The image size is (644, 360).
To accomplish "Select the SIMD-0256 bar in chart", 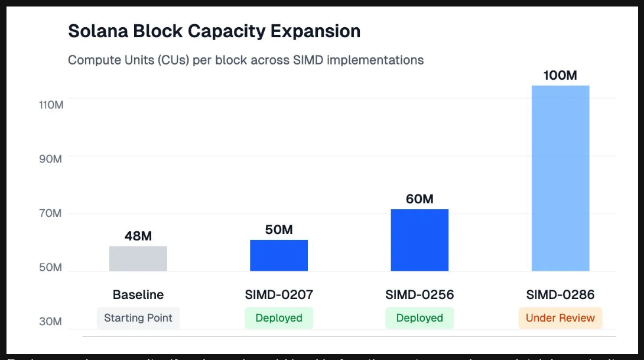I will (419, 240).
